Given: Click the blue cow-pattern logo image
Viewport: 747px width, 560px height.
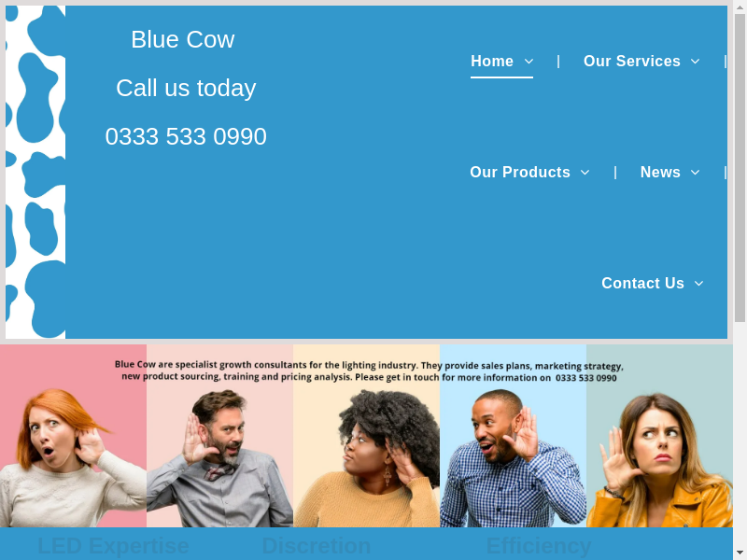Looking at the screenshot, I should click(35, 172).
